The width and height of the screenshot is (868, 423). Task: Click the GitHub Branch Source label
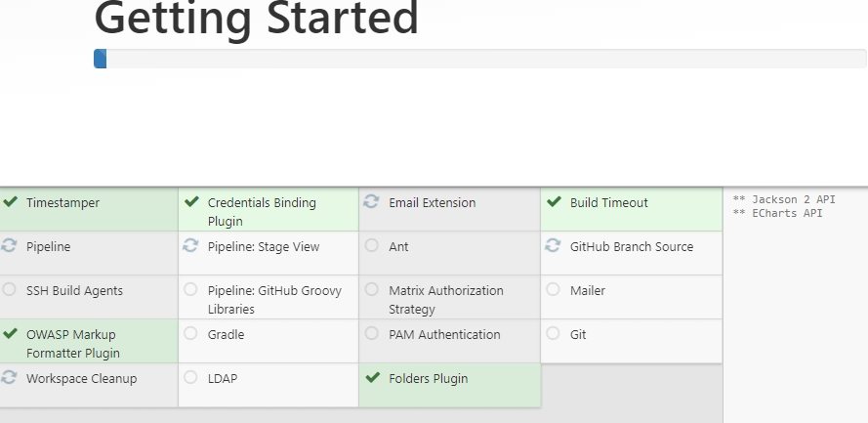[x=632, y=247]
